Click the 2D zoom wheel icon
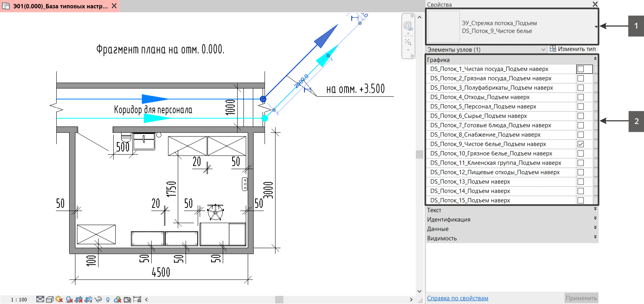This screenshot has width=644, height=304. pos(408,27)
